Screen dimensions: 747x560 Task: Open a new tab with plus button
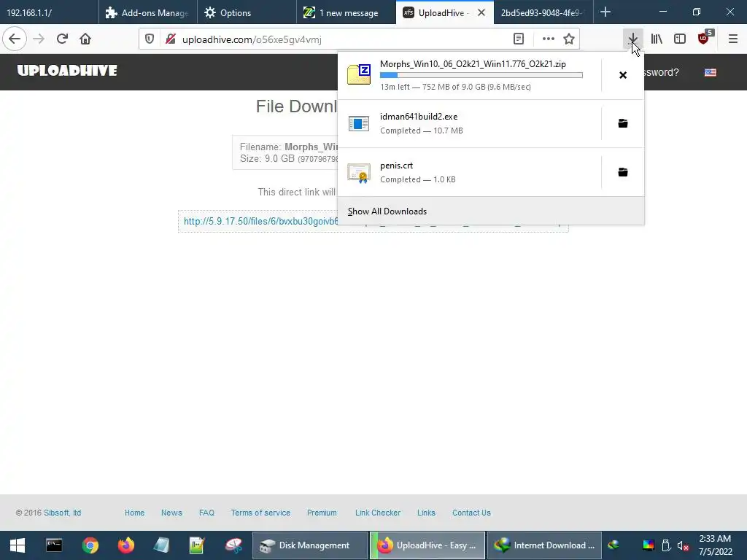605,12
